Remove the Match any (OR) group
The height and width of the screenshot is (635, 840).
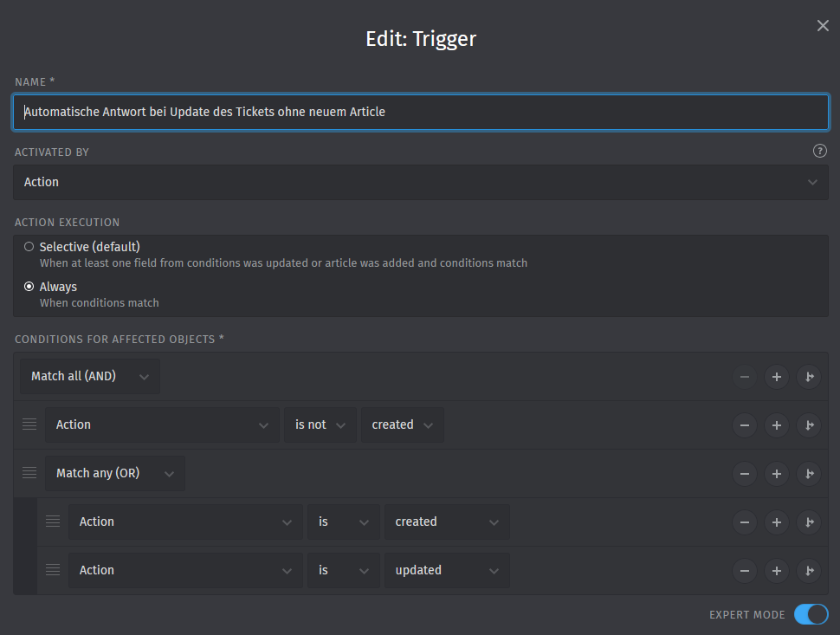point(745,474)
